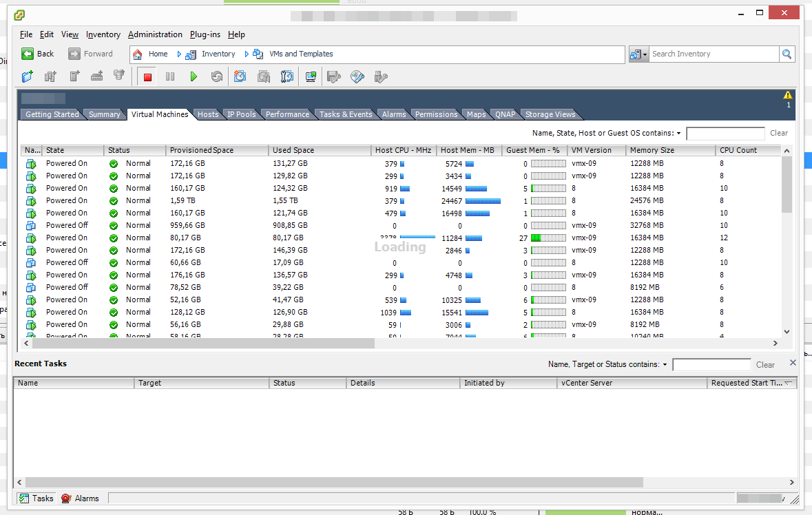Expand dropdown arrow after Home breadcrumb
This screenshot has height=515, width=812.
pyautogui.click(x=179, y=54)
